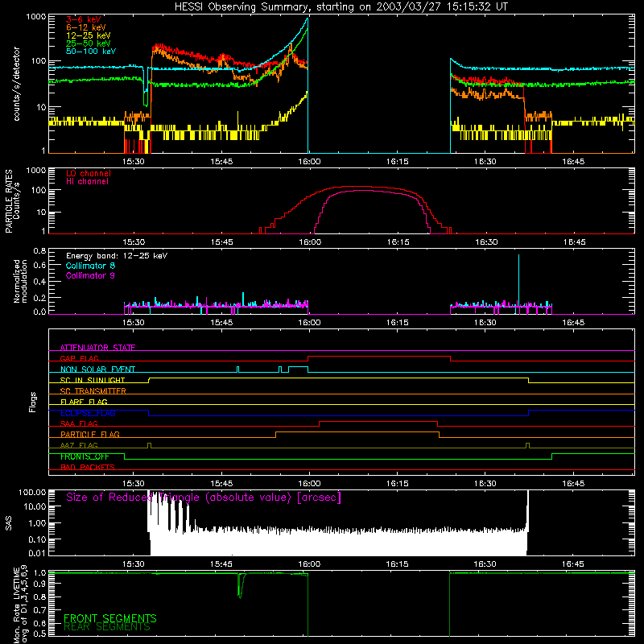Click the 0.9 tick on livetime axis
Screen dimensions: 644x644
pos(39,584)
